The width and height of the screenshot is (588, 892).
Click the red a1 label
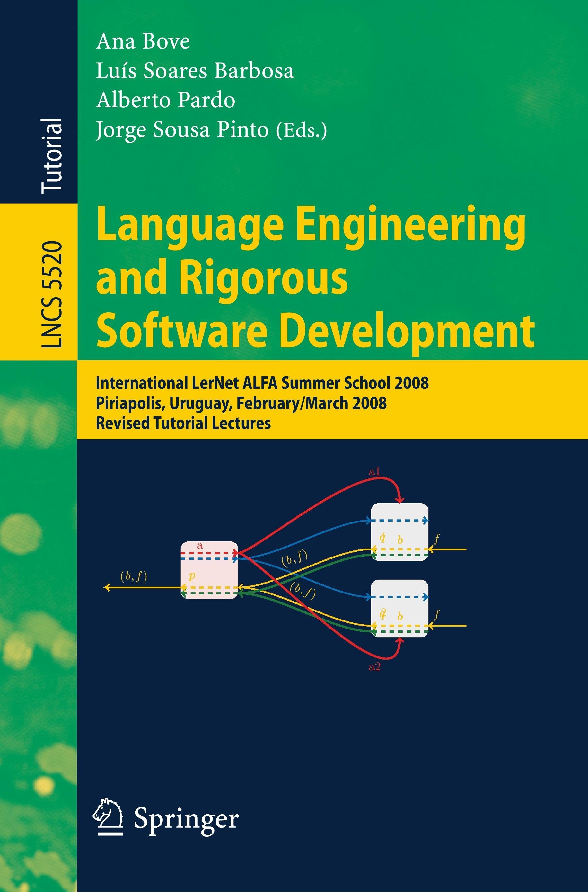point(374,472)
